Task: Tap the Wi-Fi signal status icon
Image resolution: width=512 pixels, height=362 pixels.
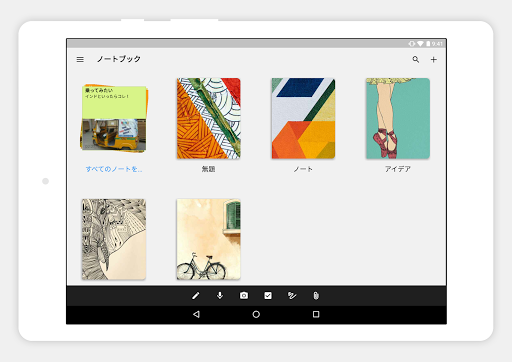Action: point(420,44)
